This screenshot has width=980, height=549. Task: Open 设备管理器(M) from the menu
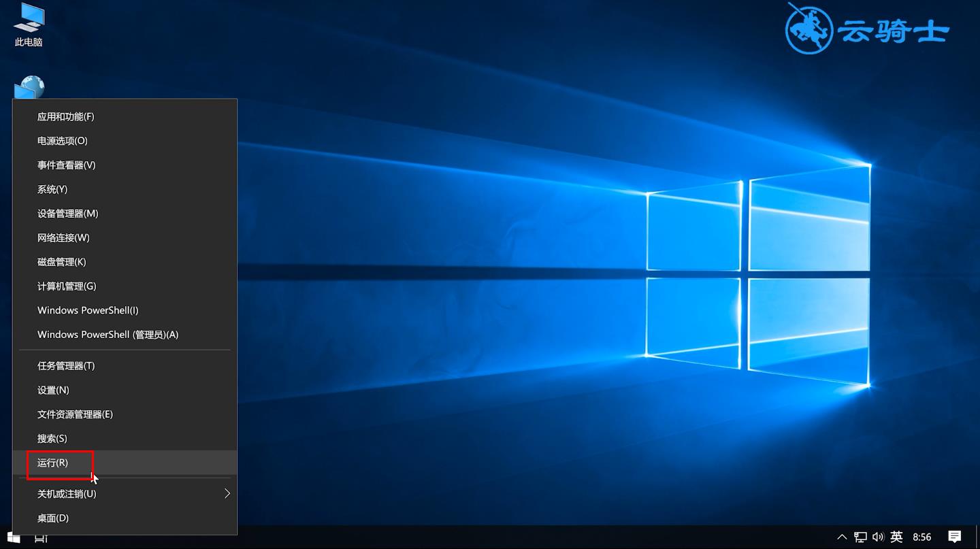pyautogui.click(x=68, y=214)
